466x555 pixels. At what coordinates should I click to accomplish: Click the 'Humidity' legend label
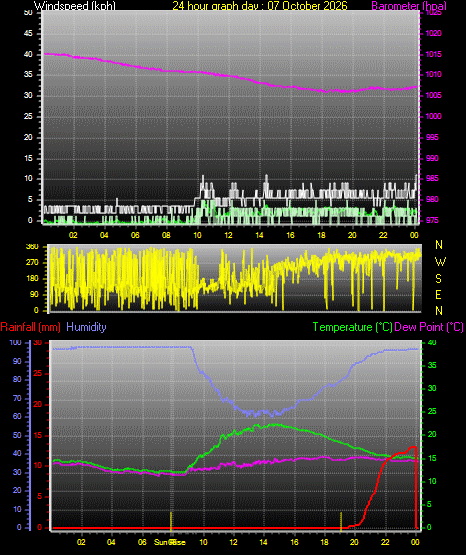(x=86, y=327)
